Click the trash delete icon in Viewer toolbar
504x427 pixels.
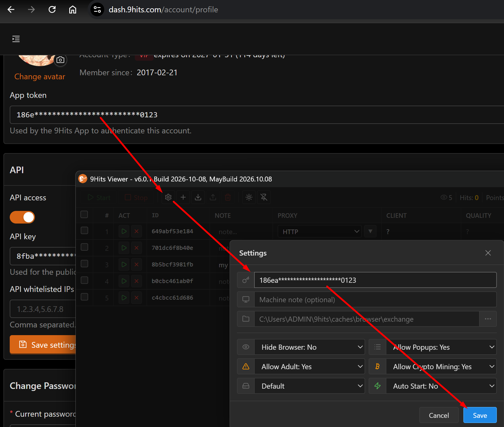pyautogui.click(x=228, y=197)
